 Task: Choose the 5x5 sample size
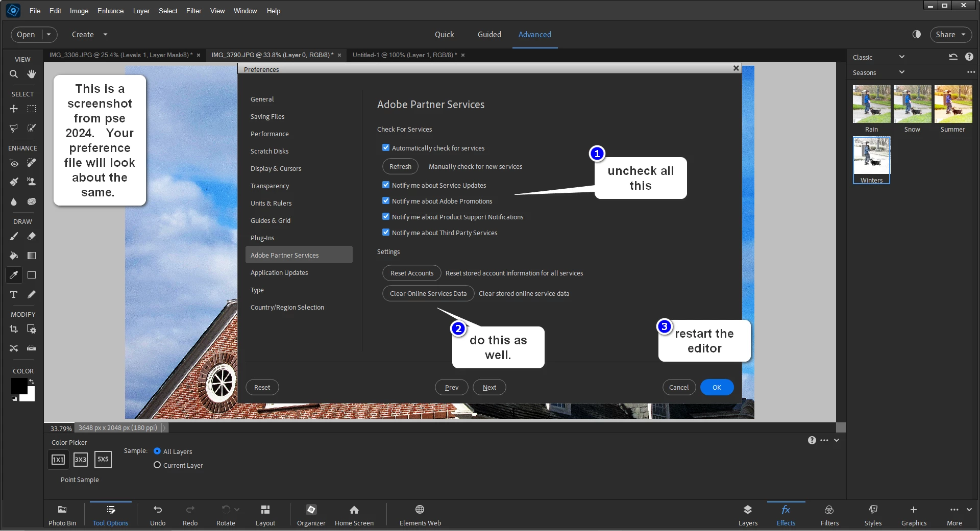103,460
